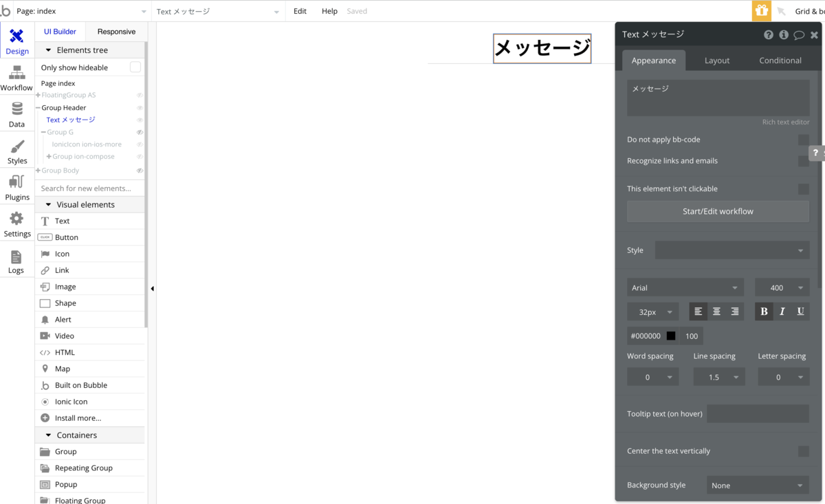Click the black font color swatch
Image resolution: width=825 pixels, height=504 pixels.
pos(671,336)
